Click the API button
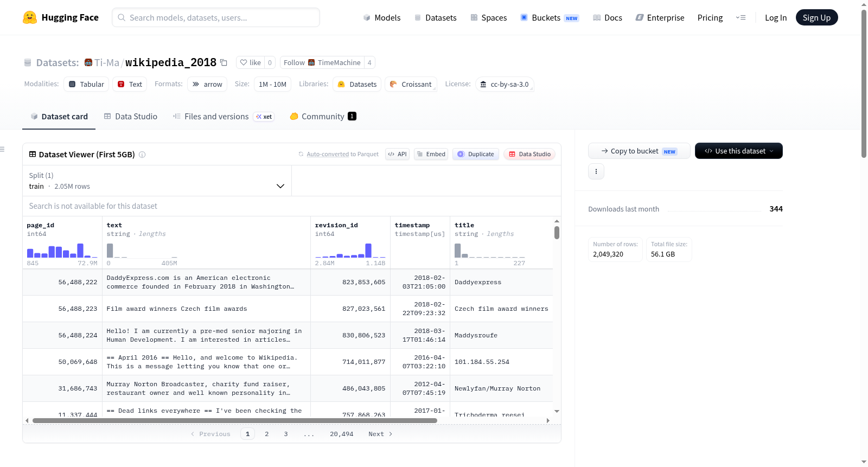Image resolution: width=868 pixels, height=467 pixels. pos(397,154)
